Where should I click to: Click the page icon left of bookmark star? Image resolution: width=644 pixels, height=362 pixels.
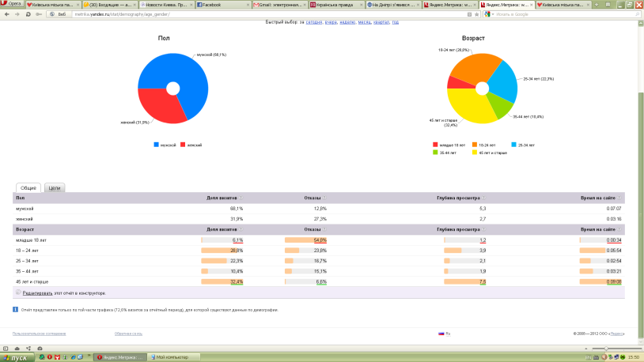(x=469, y=14)
